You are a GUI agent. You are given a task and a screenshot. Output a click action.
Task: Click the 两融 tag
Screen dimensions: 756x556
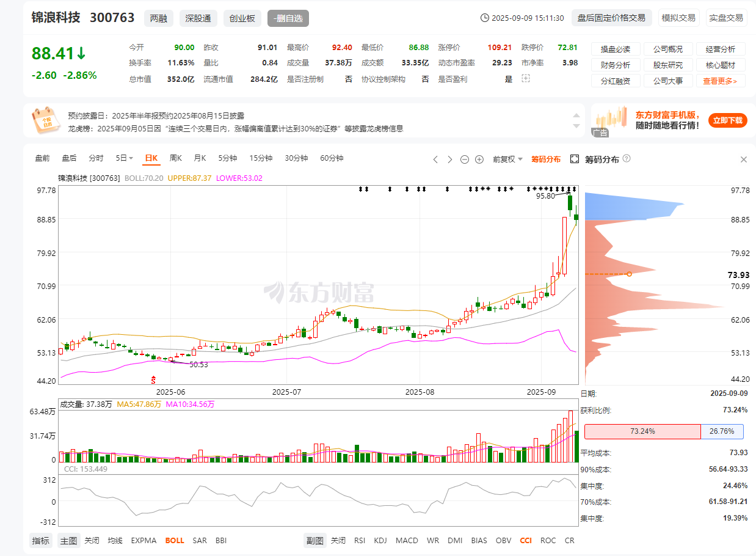159,18
